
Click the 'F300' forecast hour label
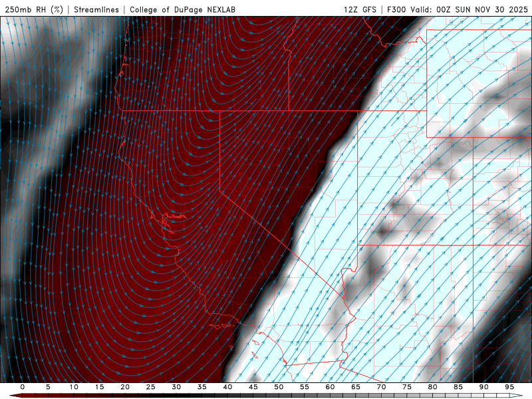click(x=396, y=9)
